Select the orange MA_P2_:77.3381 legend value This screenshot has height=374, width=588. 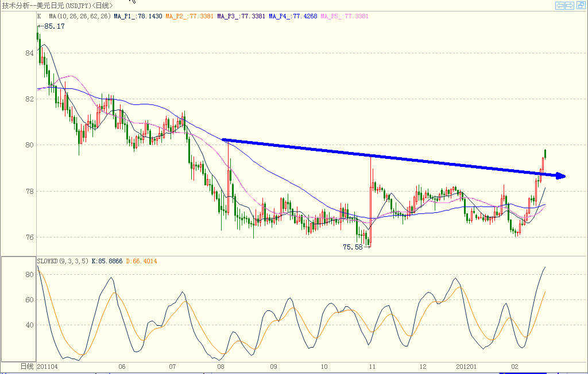[189, 16]
